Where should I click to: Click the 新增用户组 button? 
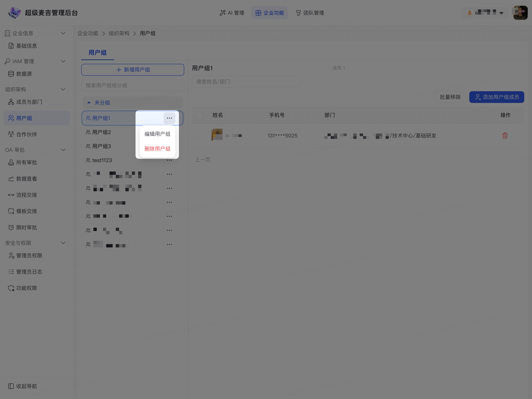click(x=133, y=70)
